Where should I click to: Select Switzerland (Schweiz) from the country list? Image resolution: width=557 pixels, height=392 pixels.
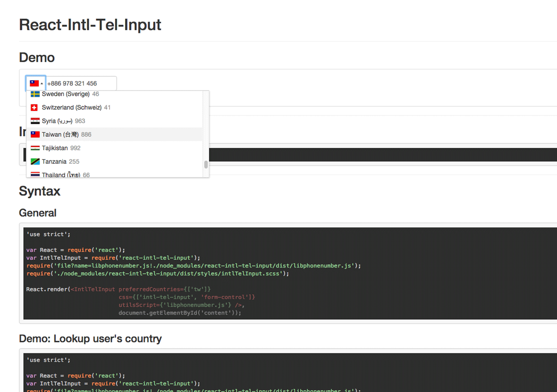point(114,108)
